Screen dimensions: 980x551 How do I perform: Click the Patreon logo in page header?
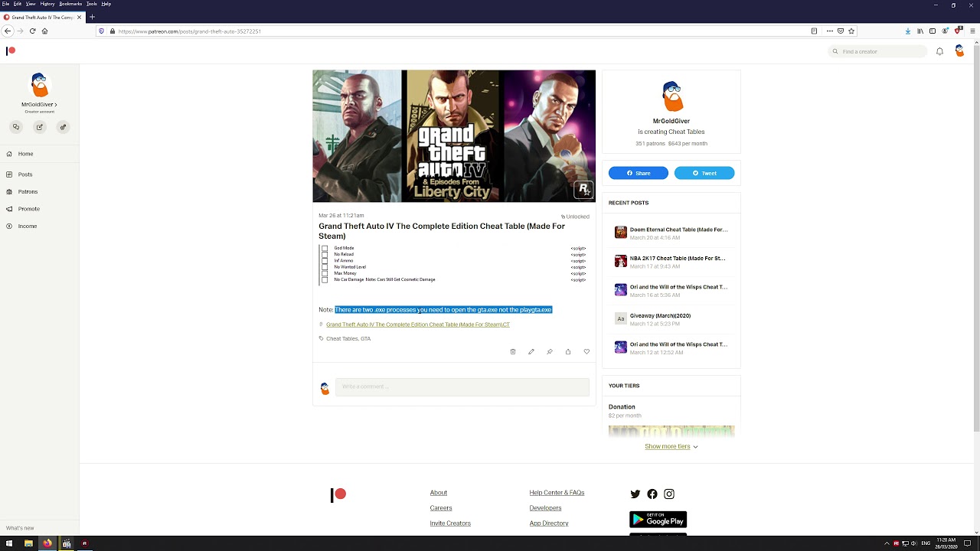[11, 51]
